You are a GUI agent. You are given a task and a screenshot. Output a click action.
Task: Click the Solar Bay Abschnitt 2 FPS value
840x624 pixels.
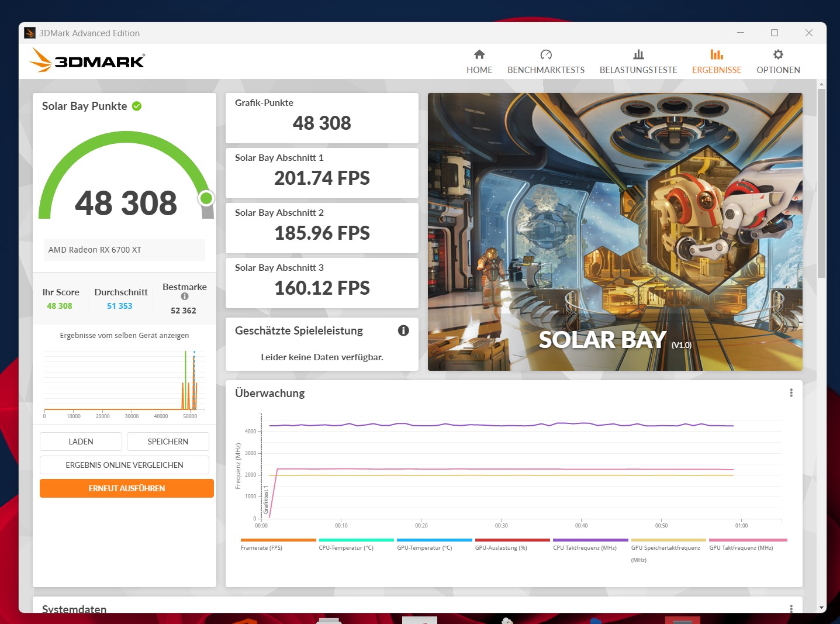(322, 233)
